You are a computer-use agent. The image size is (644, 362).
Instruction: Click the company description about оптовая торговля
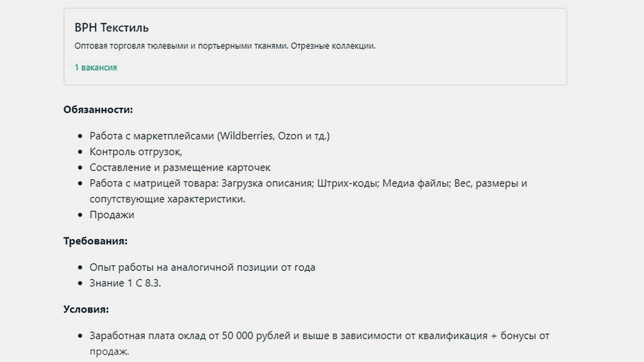pyautogui.click(x=225, y=46)
